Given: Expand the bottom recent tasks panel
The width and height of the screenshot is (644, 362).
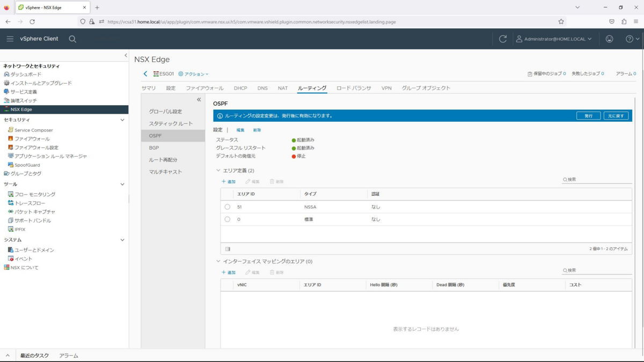Looking at the screenshot, I should (x=8, y=356).
